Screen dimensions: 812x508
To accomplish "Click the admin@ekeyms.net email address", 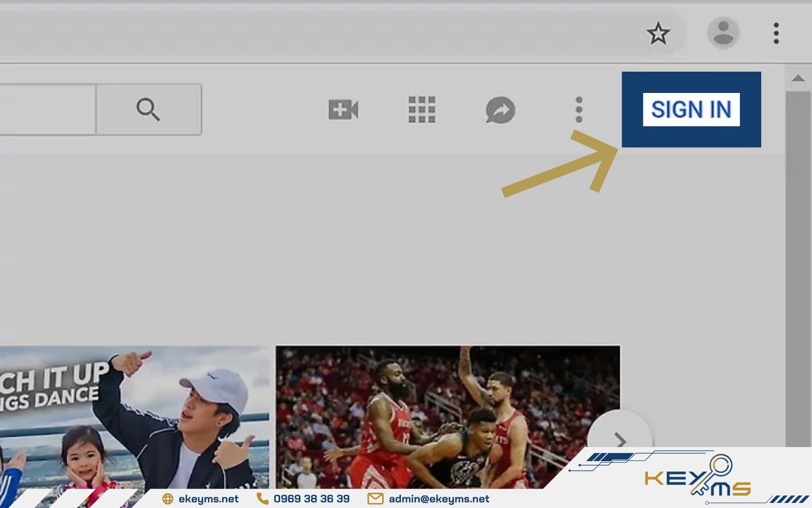I will (438, 499).
